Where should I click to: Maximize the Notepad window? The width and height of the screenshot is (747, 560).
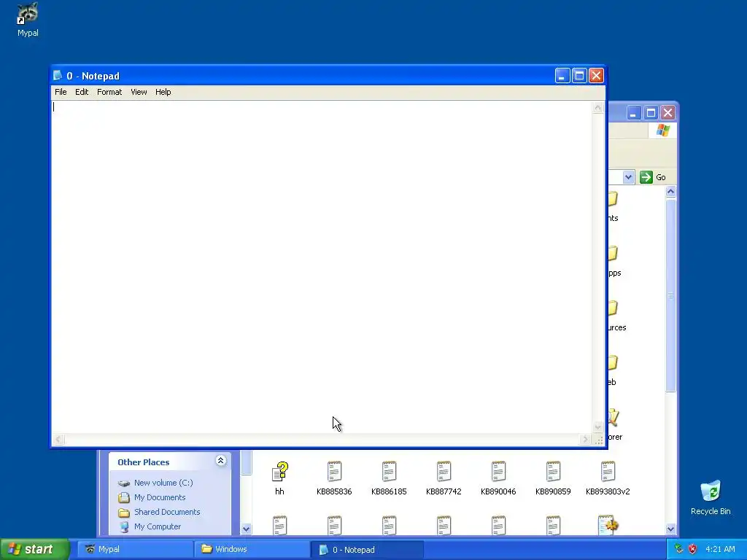[579, 75]
